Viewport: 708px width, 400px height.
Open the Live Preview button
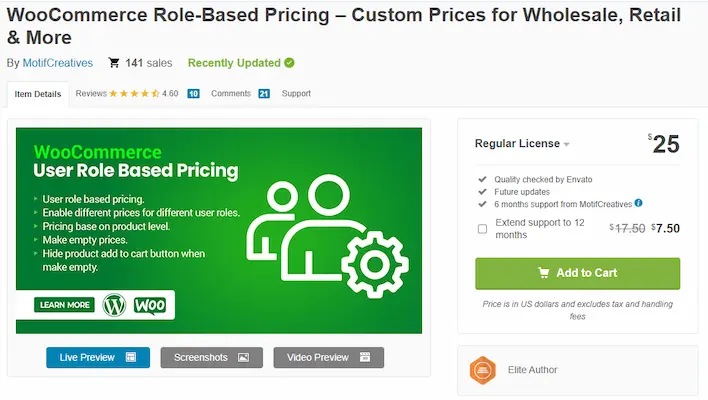98,357
